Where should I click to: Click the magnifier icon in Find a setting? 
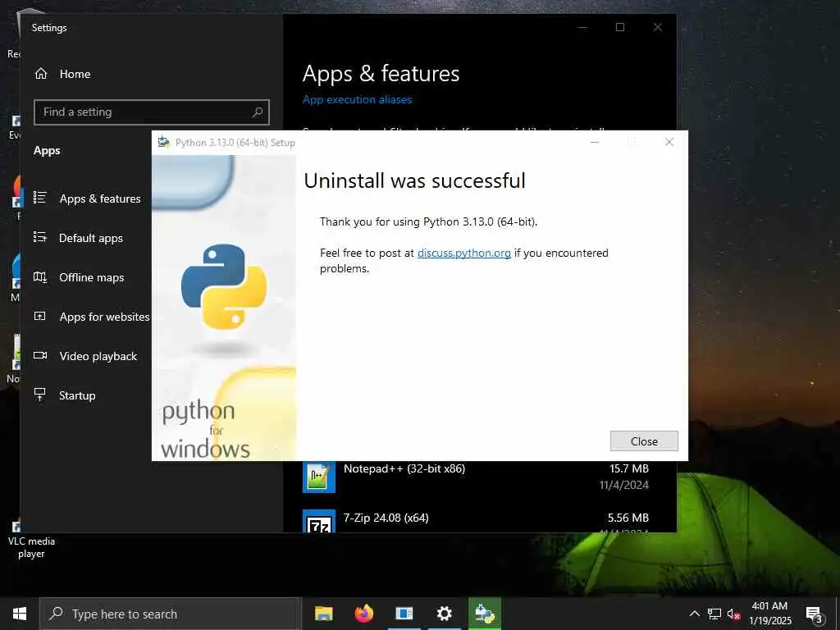258,112
